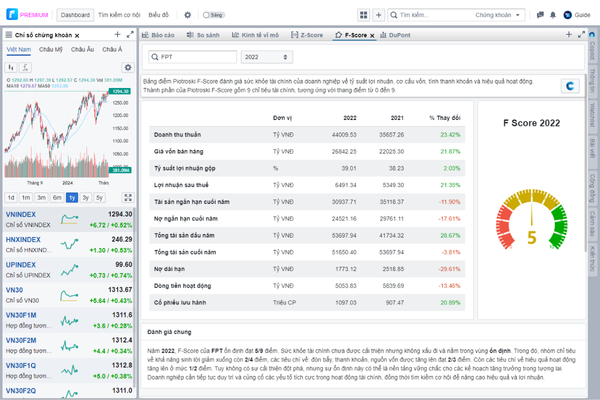Image resolution: width=600 pixels, height=400 pixels.
Task: Open the Watchlist side panel
Action: pyautogui.click(x=592, y=115)
